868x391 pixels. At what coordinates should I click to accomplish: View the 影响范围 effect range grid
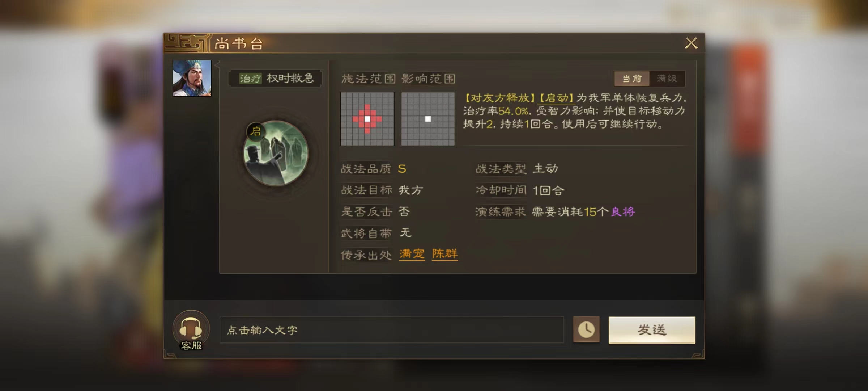(x=428, y=119)
